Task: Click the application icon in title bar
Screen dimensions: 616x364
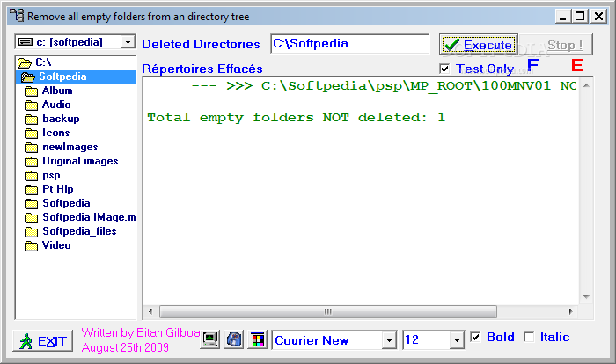Action: tap(17, 15)
